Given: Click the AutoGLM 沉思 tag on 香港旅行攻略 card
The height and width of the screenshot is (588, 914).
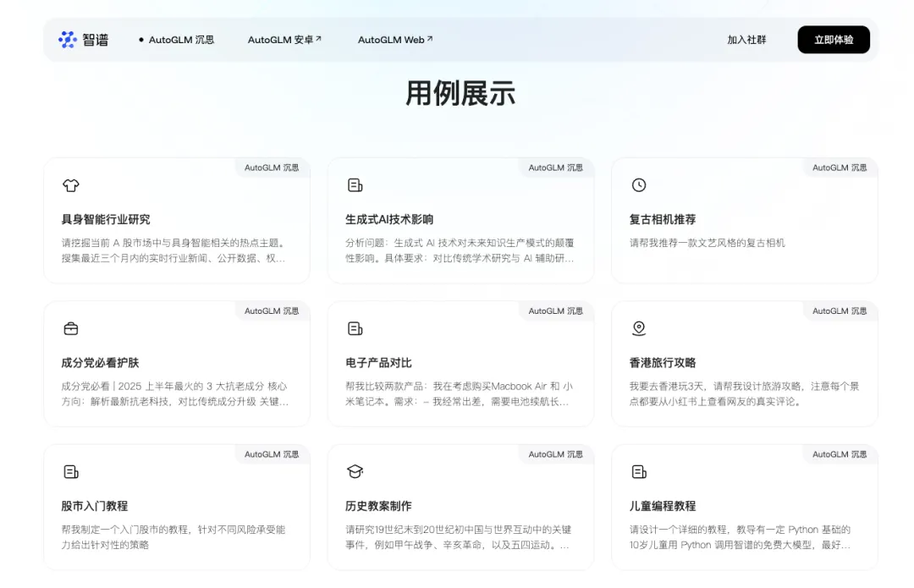Looking at the screenshot, I should [840, 311].
